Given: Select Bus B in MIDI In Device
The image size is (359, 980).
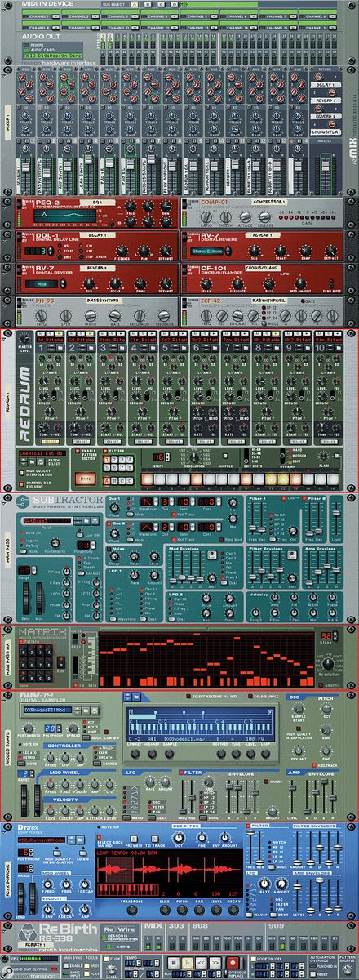Looking at the screenshot, I should 149,5.
